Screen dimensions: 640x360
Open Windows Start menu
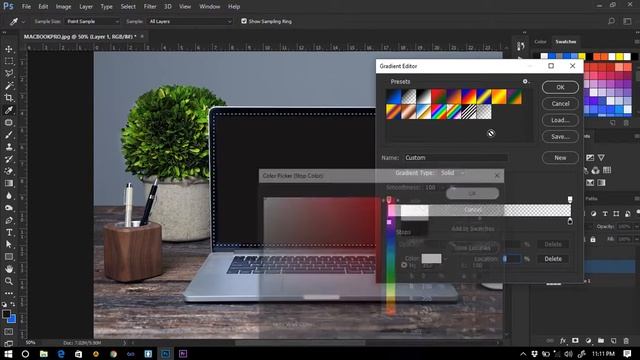pos(8,354)
